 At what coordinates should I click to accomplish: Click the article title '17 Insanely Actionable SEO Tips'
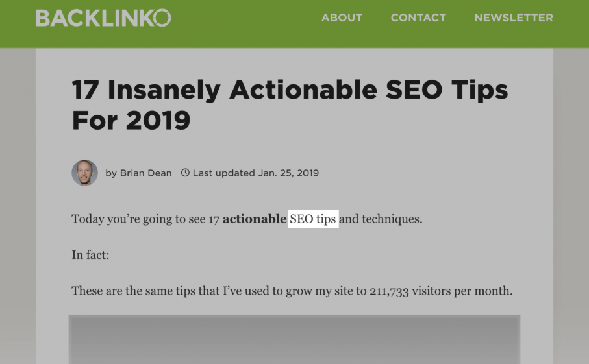click(290, 90)
